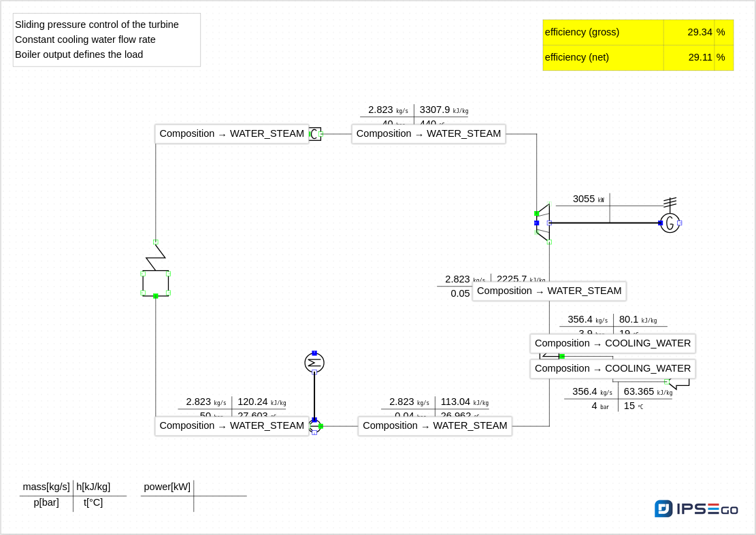This screenshot has height=535, width=756.
Task: Click the mass/enthalpy legend cross at bottom left
Action: point(73,496)
